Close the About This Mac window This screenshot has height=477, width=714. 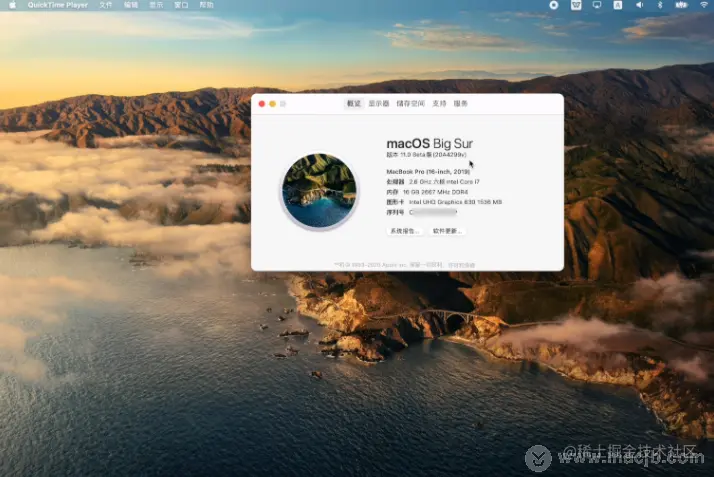click(262, 104)
